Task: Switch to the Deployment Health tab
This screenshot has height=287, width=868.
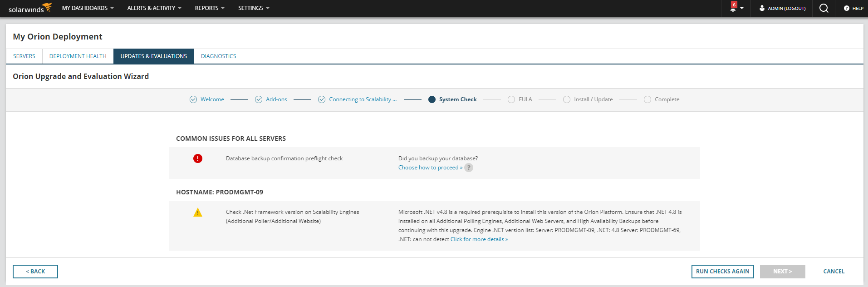Action: 78,56
